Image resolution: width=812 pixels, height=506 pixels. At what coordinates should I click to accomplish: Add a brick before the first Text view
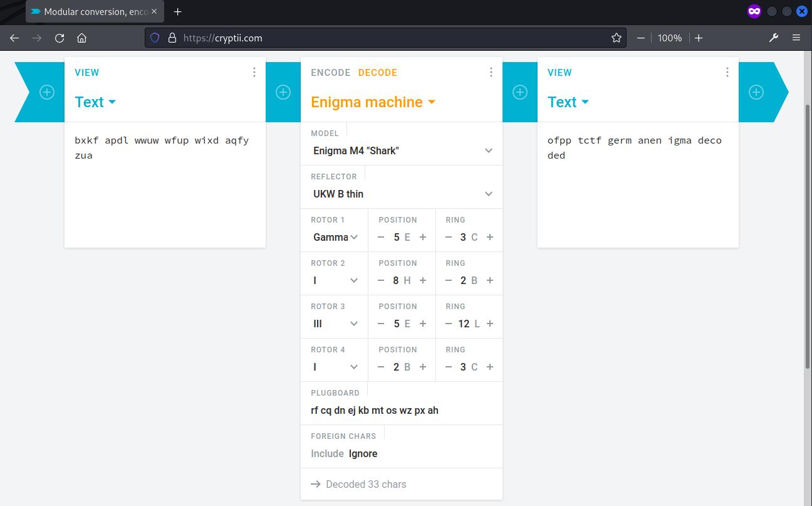point(47,92)
